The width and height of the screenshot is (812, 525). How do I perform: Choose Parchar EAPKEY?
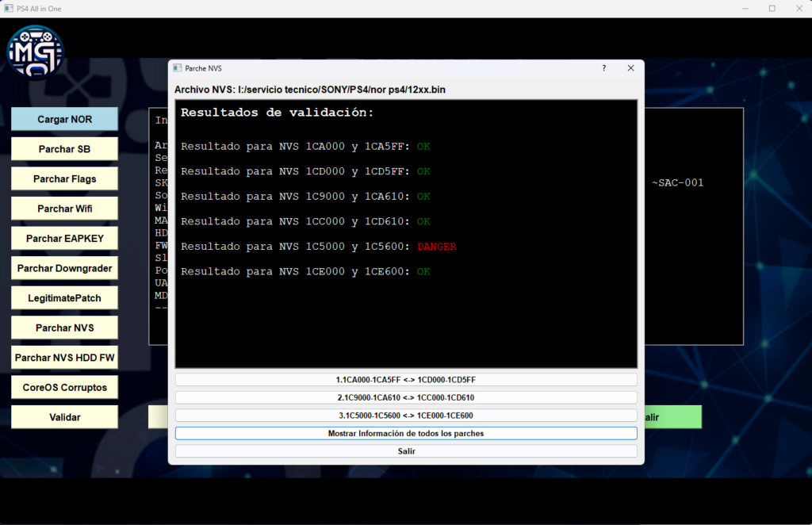[64, 239]
